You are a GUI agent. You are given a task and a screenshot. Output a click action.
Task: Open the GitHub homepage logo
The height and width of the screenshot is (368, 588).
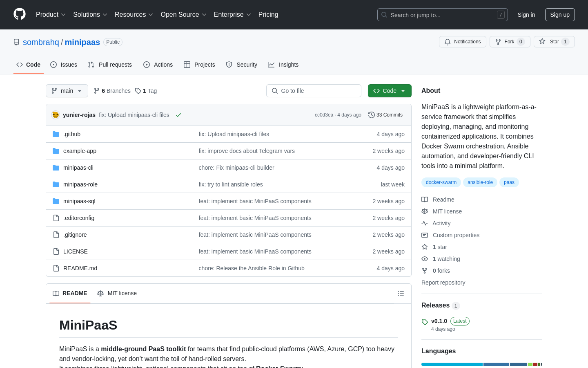[20, 14]
